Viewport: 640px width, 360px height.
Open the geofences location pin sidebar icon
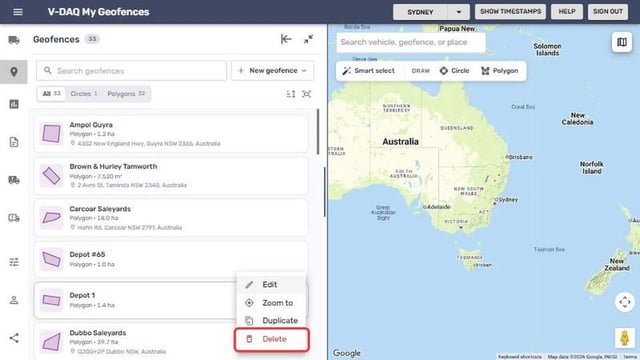coord(14,72)
